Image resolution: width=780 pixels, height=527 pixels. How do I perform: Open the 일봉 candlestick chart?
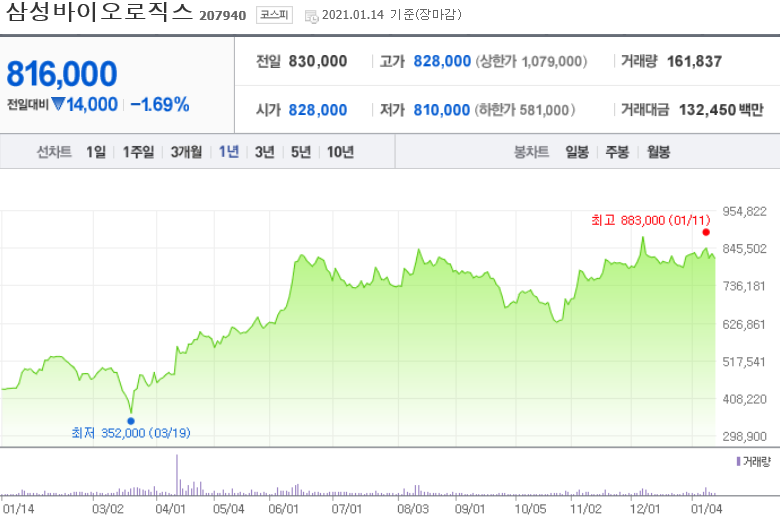[x=577, y=152]
